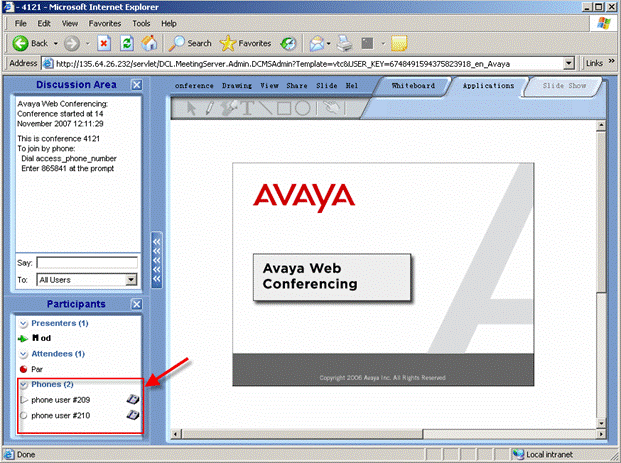Viewport: 621px width, 463px height.
Task: Open the browser Favorites menu
Action: tap(105, 23)
